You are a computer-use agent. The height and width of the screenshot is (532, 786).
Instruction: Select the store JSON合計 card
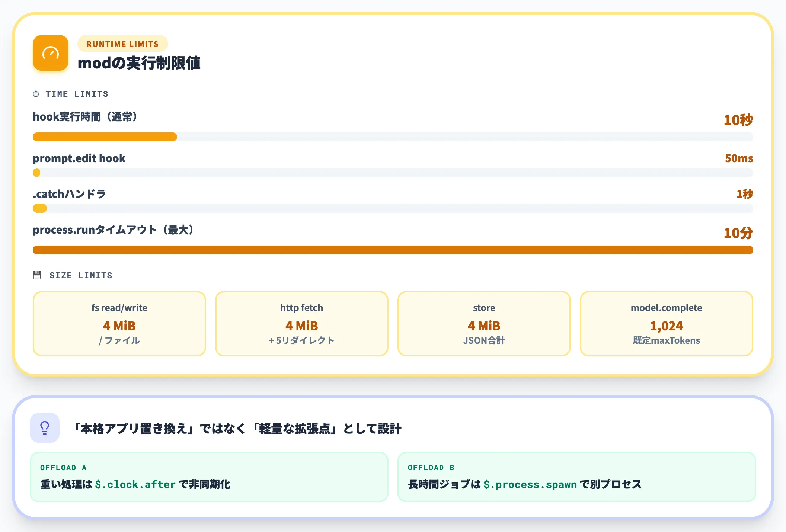(x=484, y=324)
